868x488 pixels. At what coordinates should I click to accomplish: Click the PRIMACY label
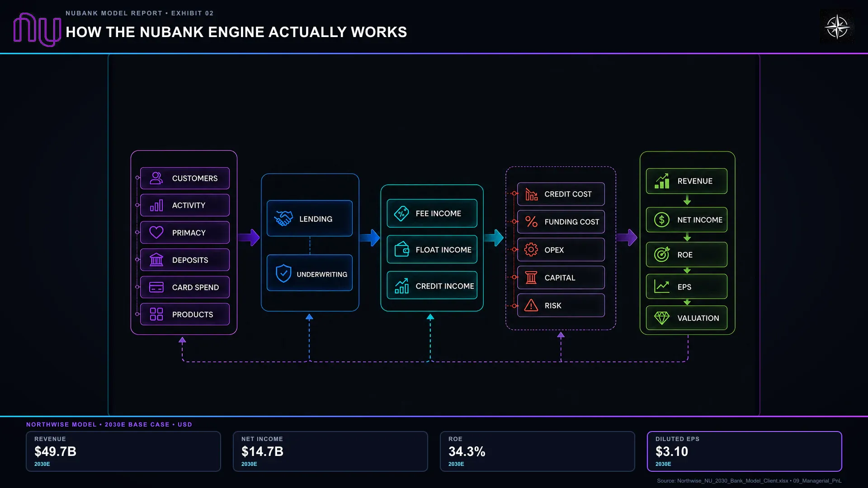pyautogui.click(x=189, y=233)
